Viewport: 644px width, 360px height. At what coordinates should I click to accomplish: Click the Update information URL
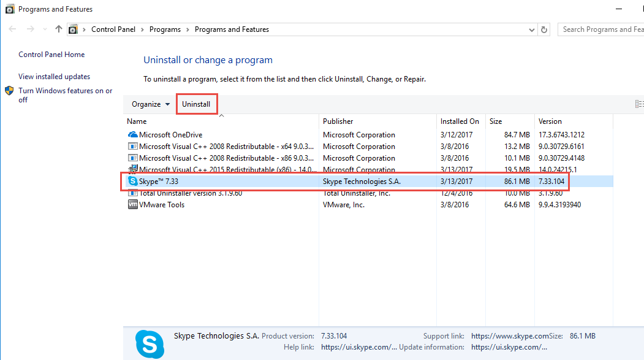pos(509,347)
